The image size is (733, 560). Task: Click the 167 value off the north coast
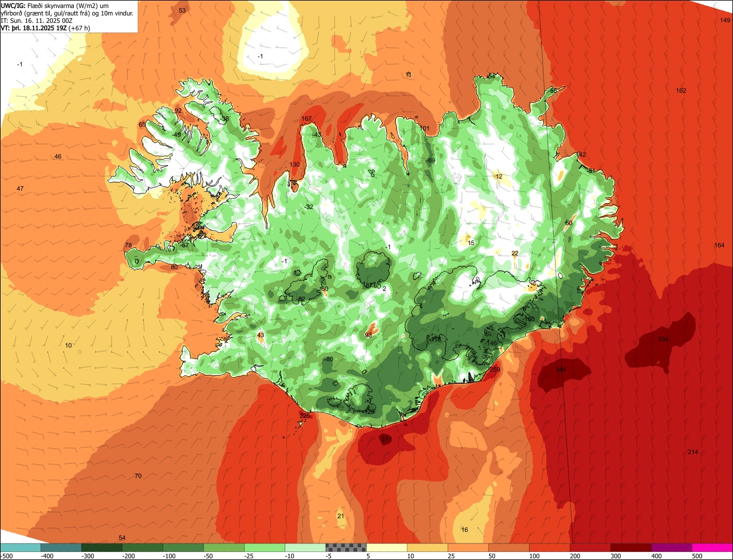point(306,119)
